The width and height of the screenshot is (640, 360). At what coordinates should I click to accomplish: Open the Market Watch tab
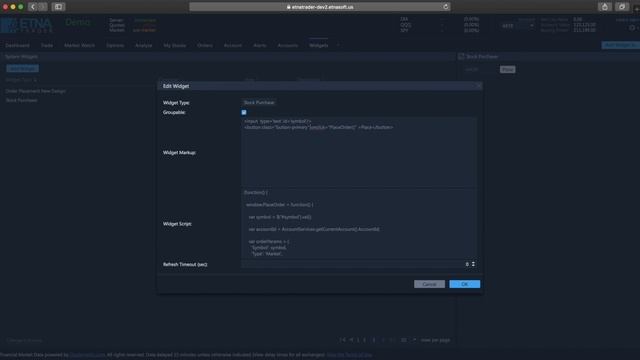coord(79,45)
